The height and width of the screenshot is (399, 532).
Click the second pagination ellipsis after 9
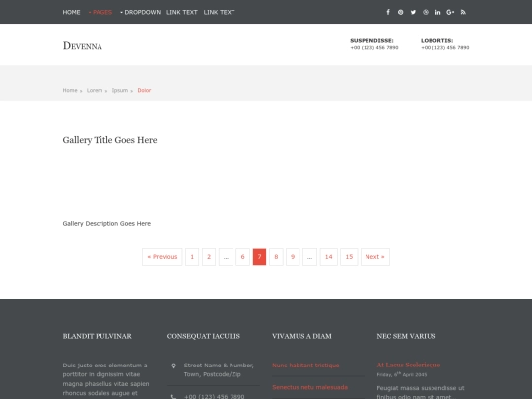click(x=309, y=257)
